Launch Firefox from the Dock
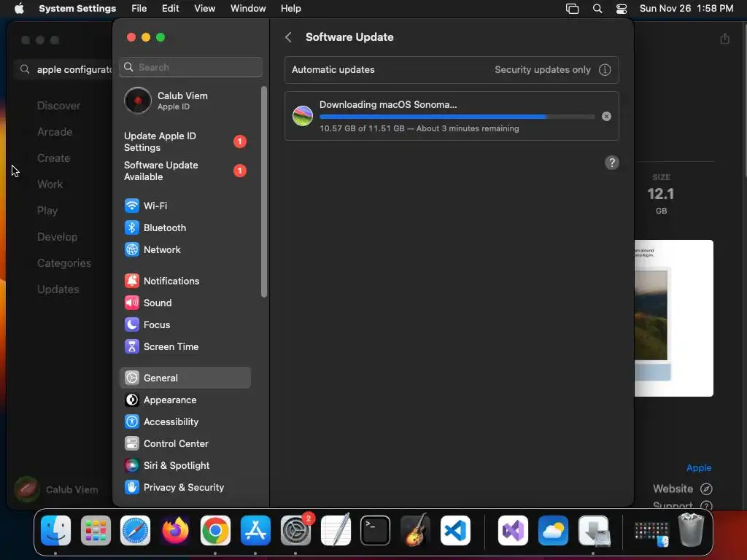The height and width of the screenshot is (560, 747). click(x=175, y=531)
